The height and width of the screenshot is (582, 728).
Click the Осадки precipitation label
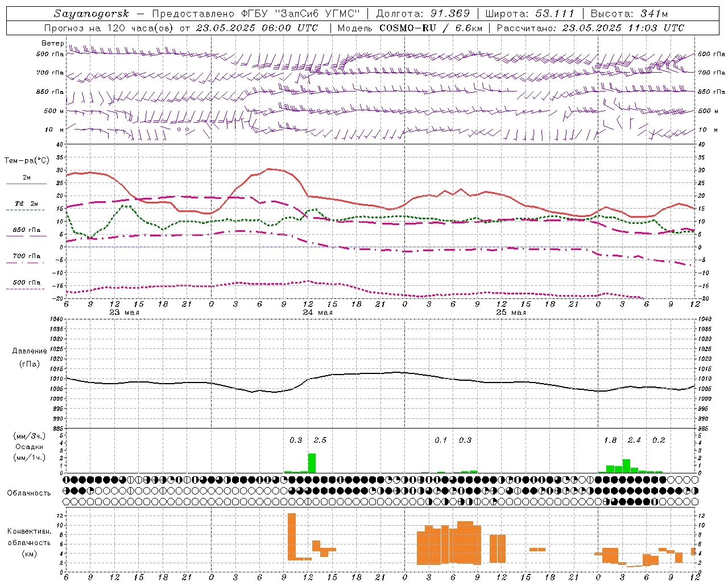(30, 447)
